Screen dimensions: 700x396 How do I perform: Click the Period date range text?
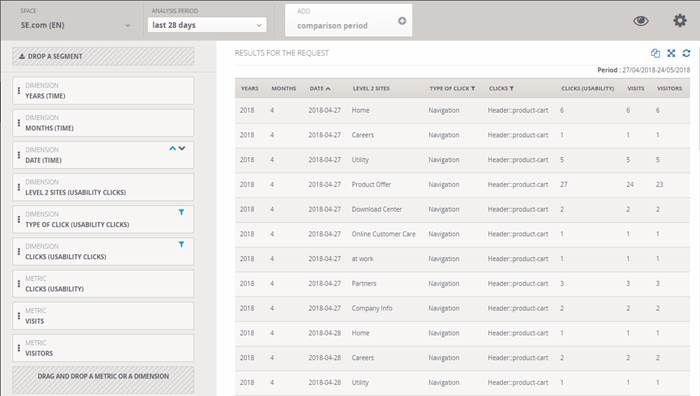(x=643, y=70)
